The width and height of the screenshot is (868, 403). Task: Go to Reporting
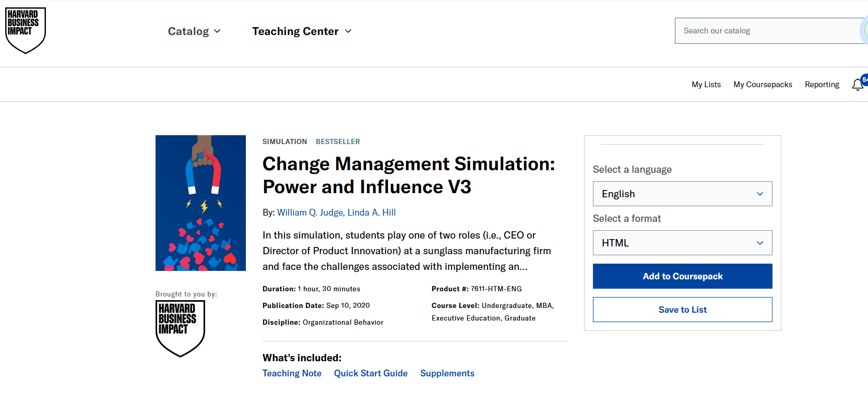(822, 85)
